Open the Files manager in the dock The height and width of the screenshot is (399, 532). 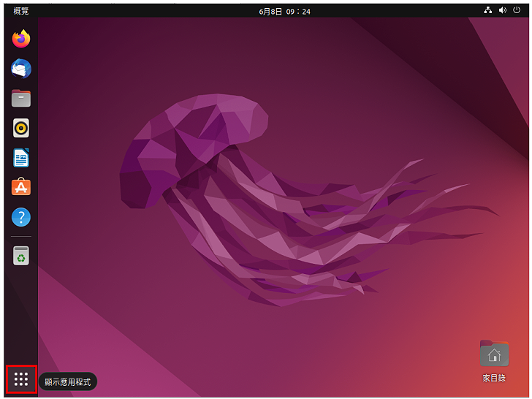pyautogui.click(x=21, y=99)
